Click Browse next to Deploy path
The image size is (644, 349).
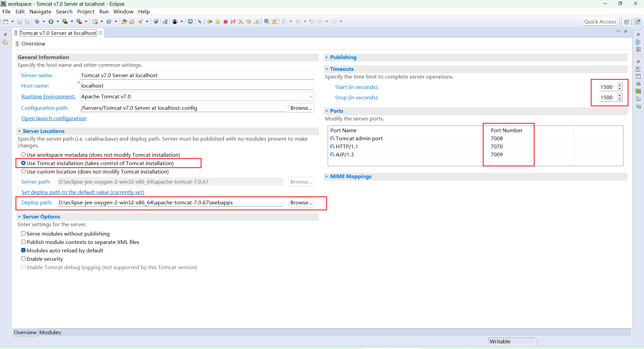click(x=301, y=202)
